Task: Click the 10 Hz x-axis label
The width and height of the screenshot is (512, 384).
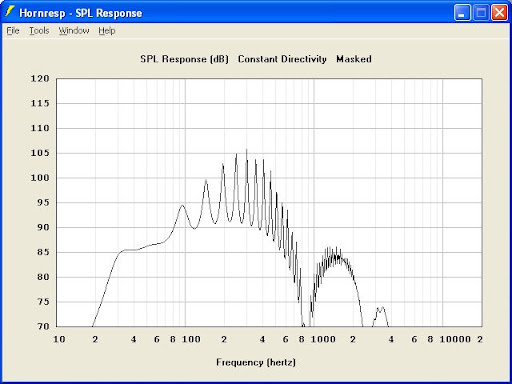Action: (59, 339)
